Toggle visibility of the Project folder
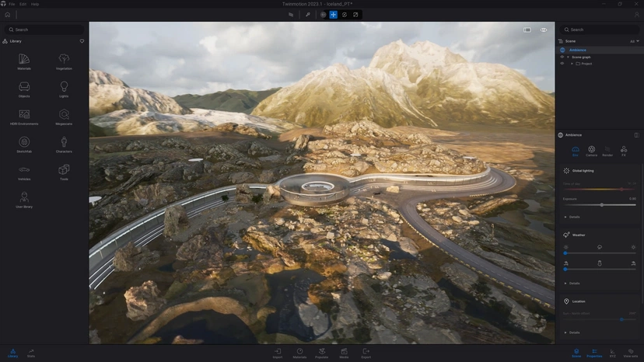The image size is (644, 362). point(562,64)
